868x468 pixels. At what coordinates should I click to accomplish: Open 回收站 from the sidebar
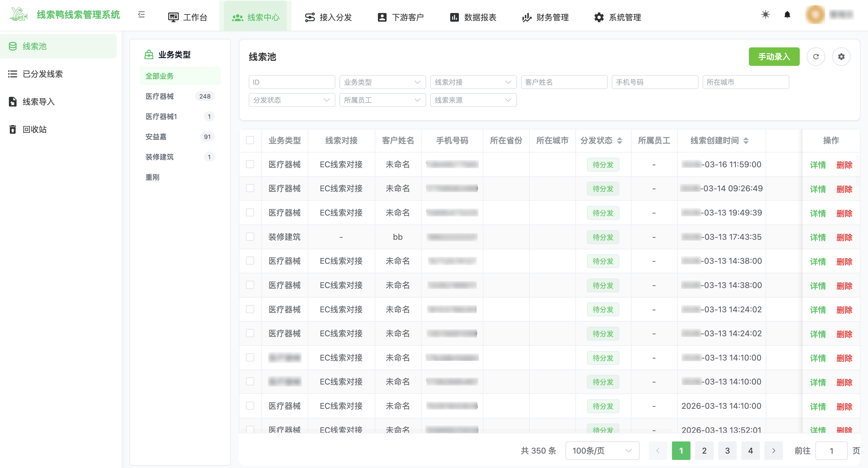(x=34, y=129)
